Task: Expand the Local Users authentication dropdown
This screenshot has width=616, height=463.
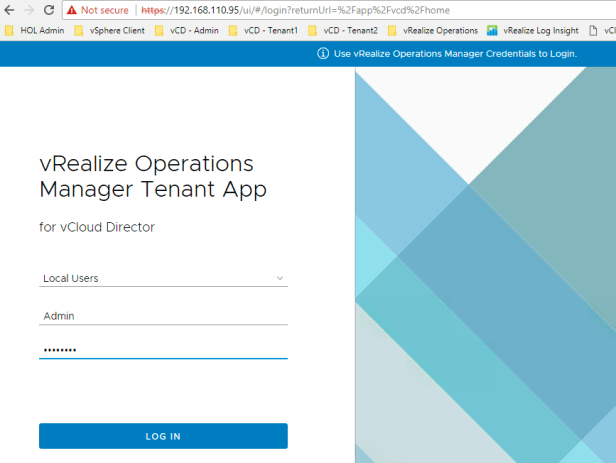Action: (x=163, y=278)
